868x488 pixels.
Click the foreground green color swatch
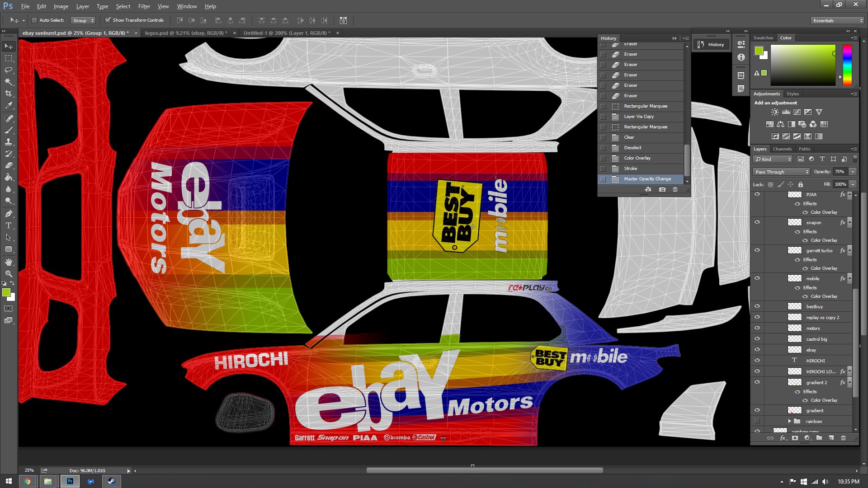6,293
